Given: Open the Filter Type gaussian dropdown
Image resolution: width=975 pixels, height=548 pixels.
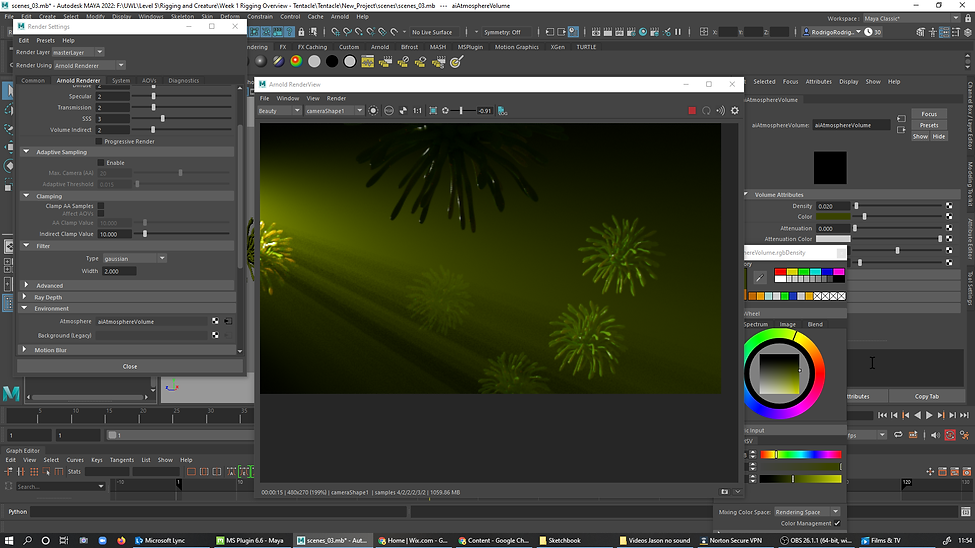Looking at the screenshot, I should 134,258.
